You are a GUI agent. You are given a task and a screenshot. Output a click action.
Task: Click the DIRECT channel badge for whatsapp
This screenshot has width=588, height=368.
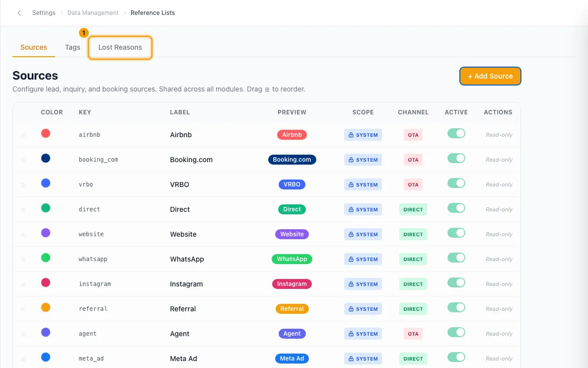coord(413,260)
